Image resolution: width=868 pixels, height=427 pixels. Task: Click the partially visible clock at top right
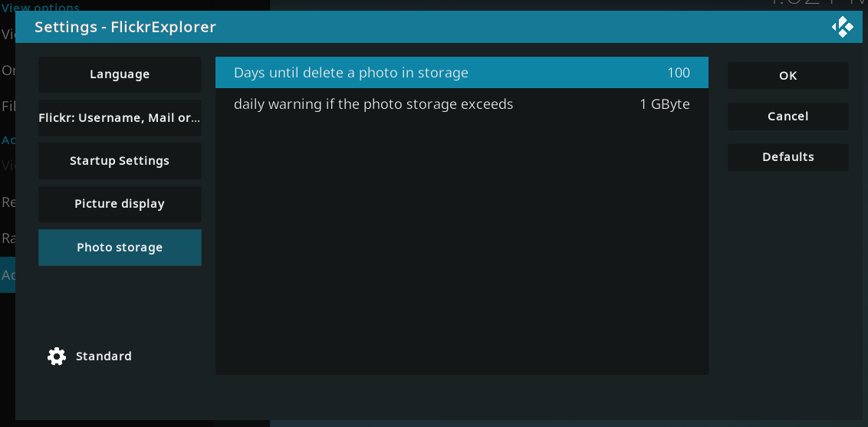click(x=818, y=5)
